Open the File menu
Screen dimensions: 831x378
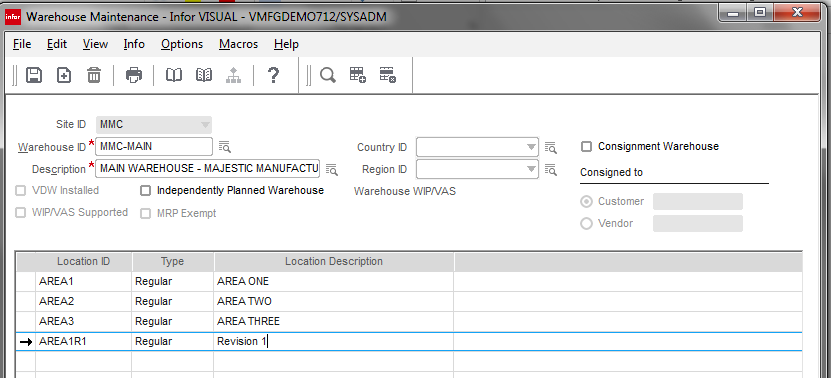tap(22, 44)
